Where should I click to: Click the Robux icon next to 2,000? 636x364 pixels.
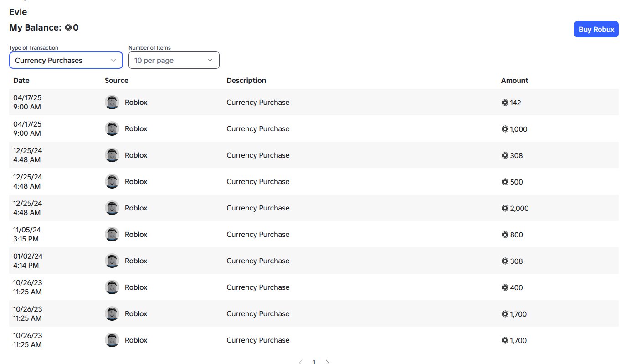click(505, 208)
